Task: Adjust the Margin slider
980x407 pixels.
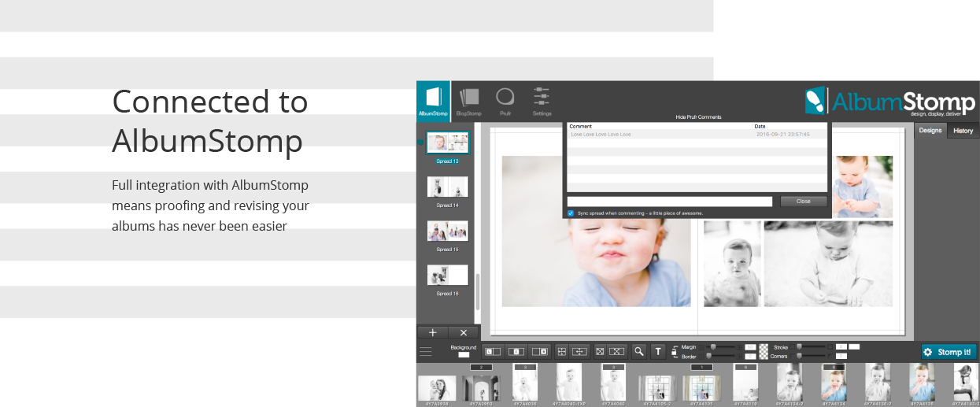Action: click(711, 346)
